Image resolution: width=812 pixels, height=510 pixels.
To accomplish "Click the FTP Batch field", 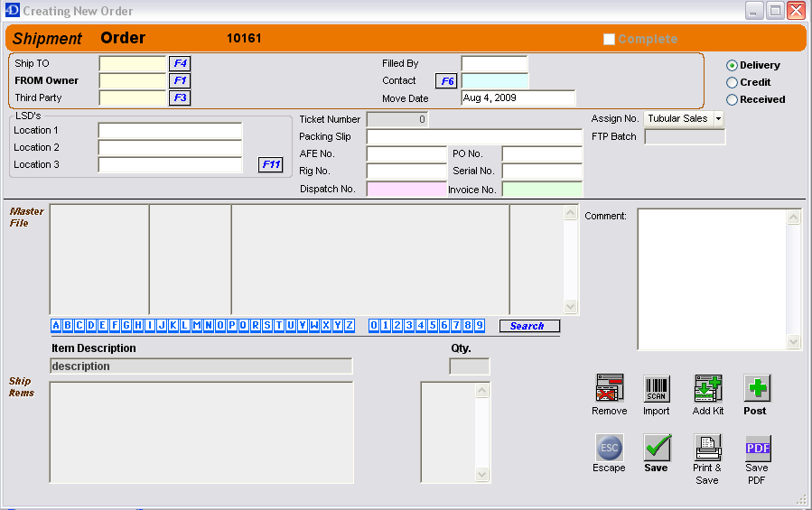I will (x=685, y=136).
